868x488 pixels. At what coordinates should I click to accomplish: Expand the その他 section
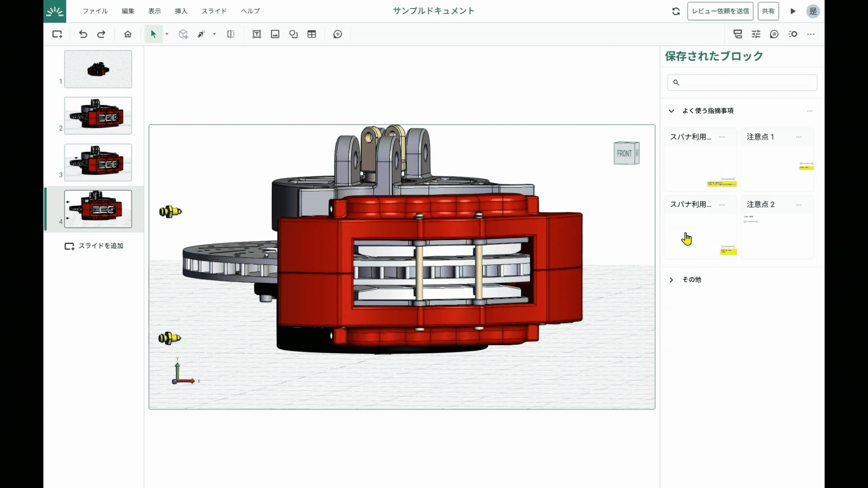click(671, 280)
